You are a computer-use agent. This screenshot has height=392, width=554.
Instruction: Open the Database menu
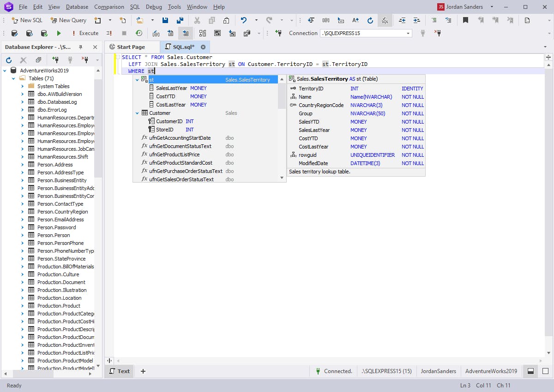[77, 6]
